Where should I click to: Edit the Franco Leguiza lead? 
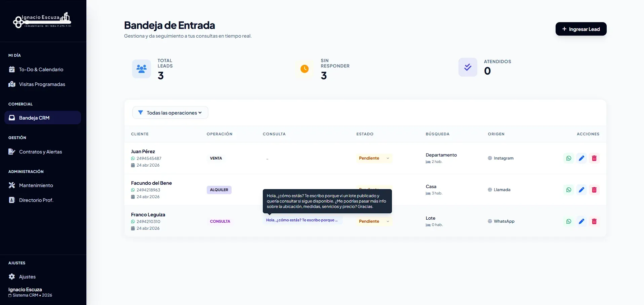[x=581, y=221]
